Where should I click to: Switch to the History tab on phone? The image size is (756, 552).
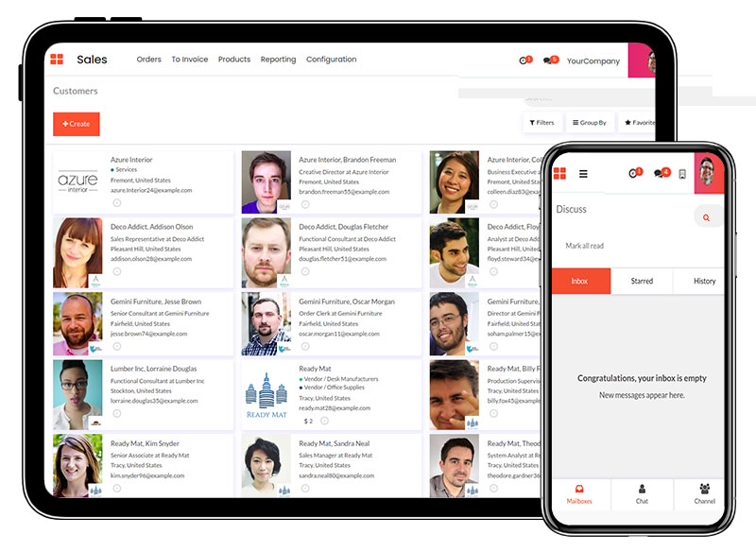click(699, 281)
